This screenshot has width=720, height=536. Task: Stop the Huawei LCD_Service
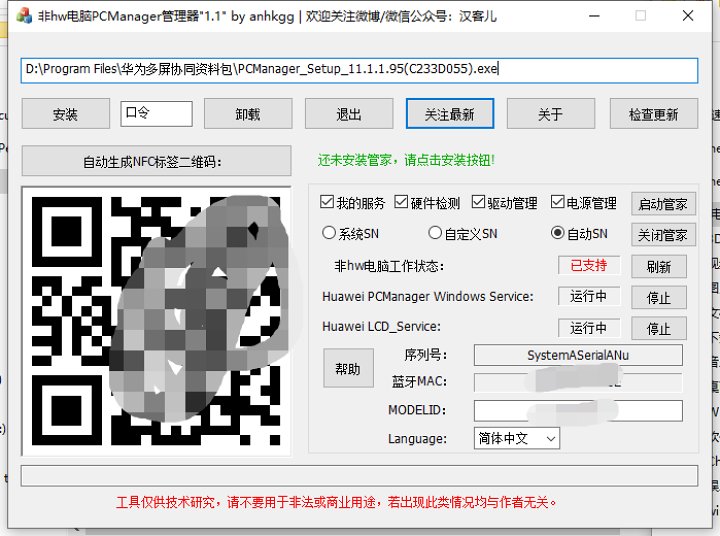click(659, 328)
